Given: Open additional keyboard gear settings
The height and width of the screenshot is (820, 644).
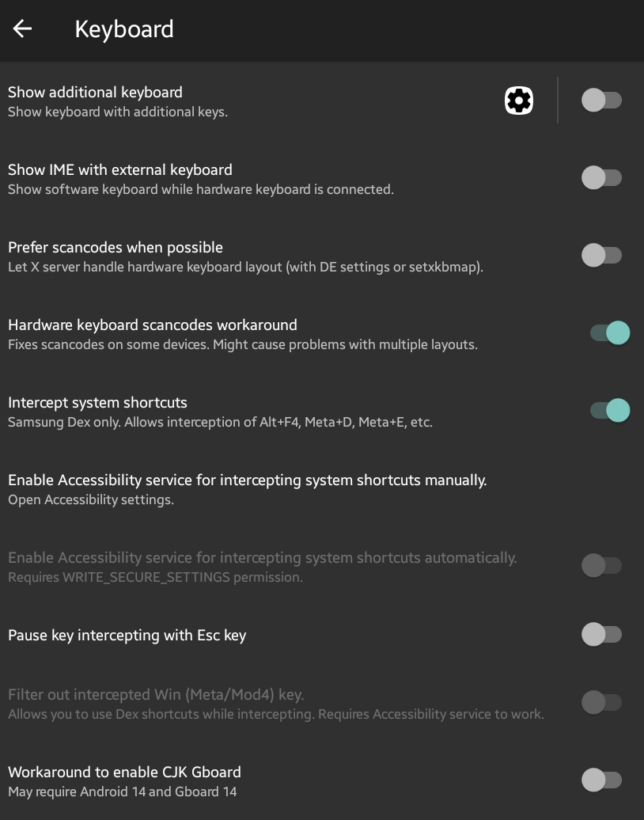Looking at the screenshot, I should (x=518, y=101).
